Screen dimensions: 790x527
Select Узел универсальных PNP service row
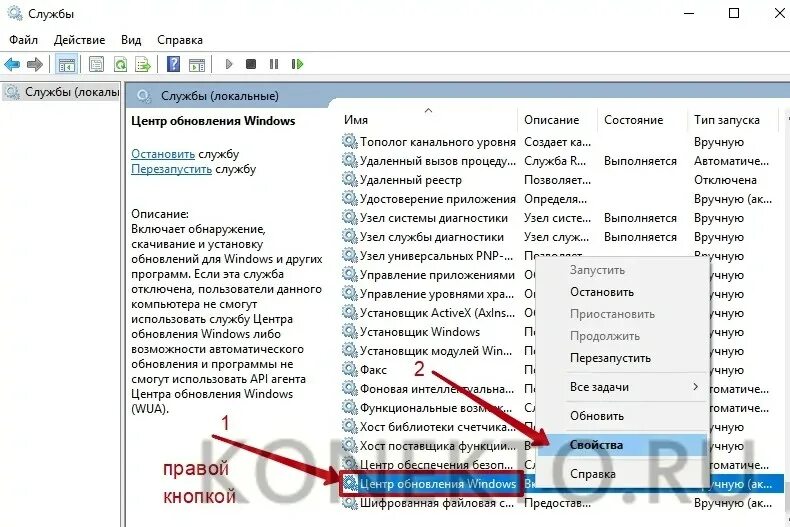tap(437, 255)
